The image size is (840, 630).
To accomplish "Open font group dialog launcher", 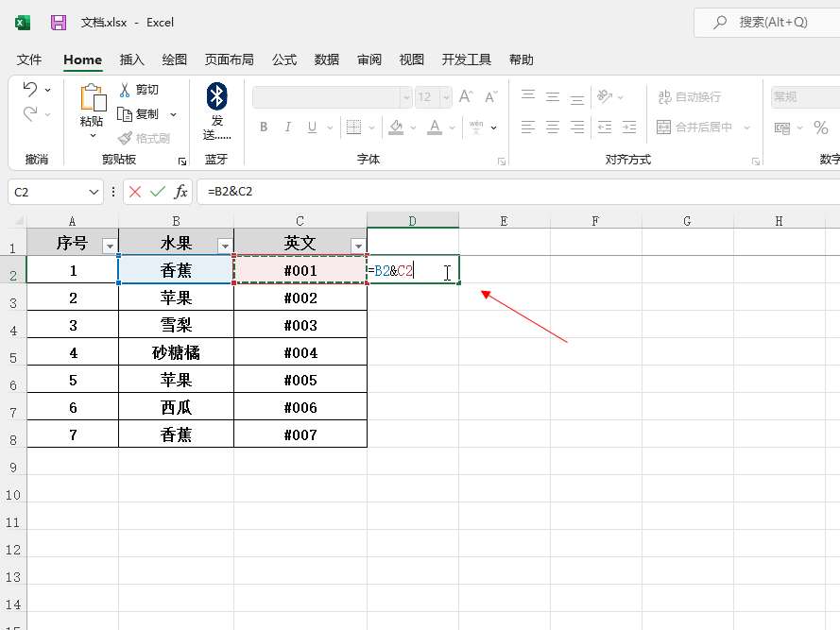I will pyautogui.click(x=502, y=162).
